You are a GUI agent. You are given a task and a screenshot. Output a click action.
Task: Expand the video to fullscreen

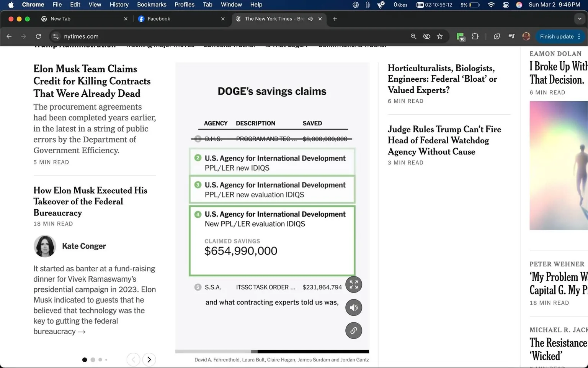pos(353,284)
